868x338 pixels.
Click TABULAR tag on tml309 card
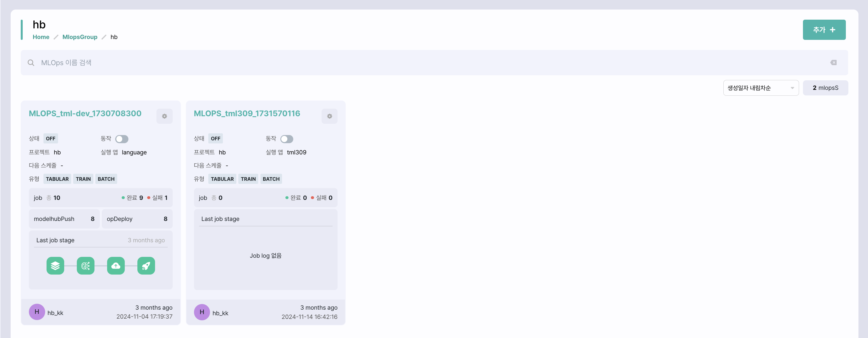click(222, 179)
